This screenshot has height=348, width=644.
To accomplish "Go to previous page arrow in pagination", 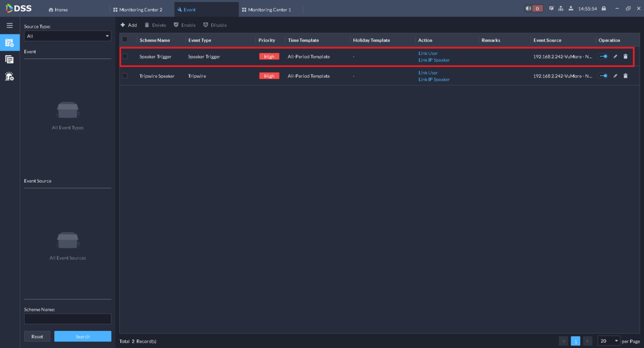I will 563,341.
